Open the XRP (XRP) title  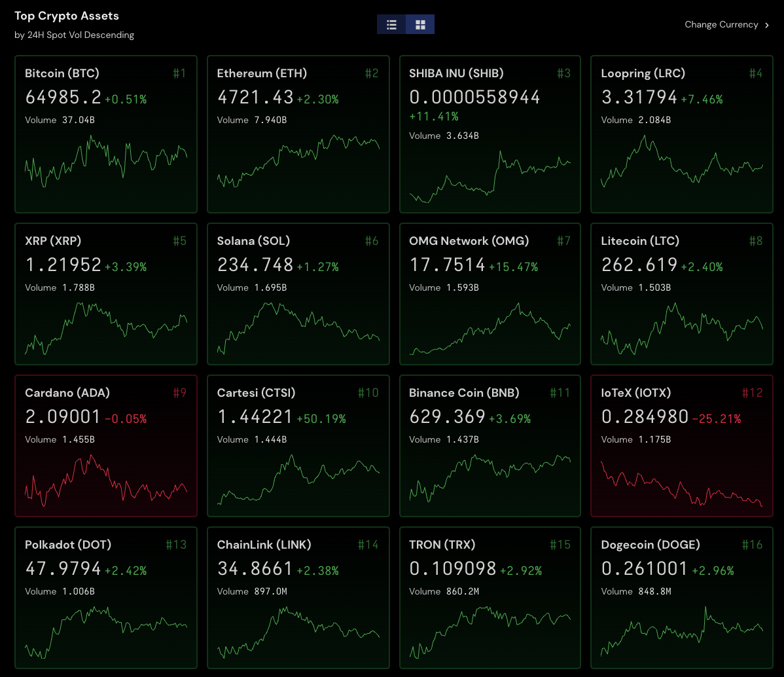point(53,241)
